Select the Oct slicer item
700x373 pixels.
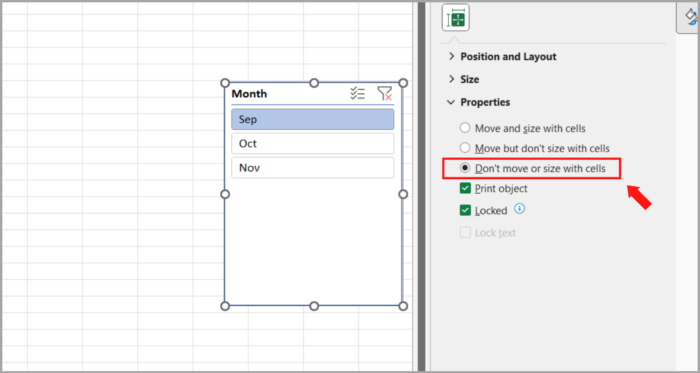coord(312,143)
